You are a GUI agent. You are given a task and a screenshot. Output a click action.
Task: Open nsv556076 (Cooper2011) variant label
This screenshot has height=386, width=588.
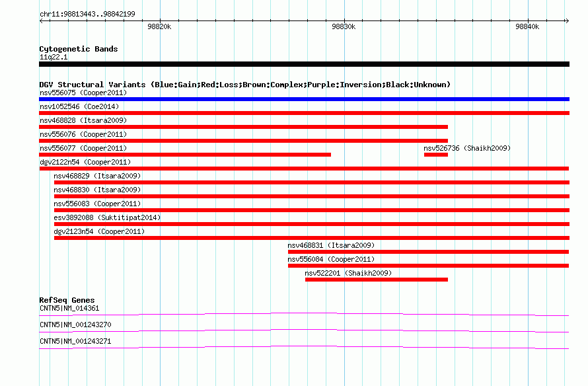pos(83,134)
